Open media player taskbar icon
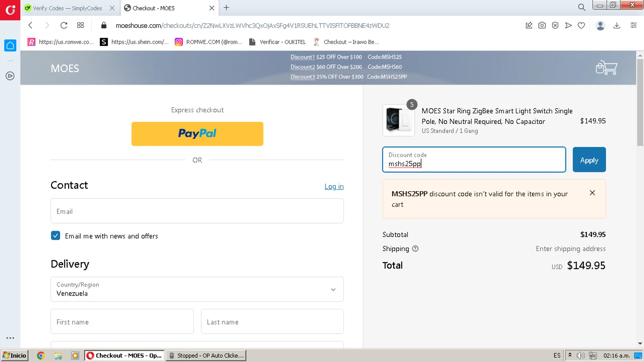Screen dimensions: 644x362 click(75, 356)
